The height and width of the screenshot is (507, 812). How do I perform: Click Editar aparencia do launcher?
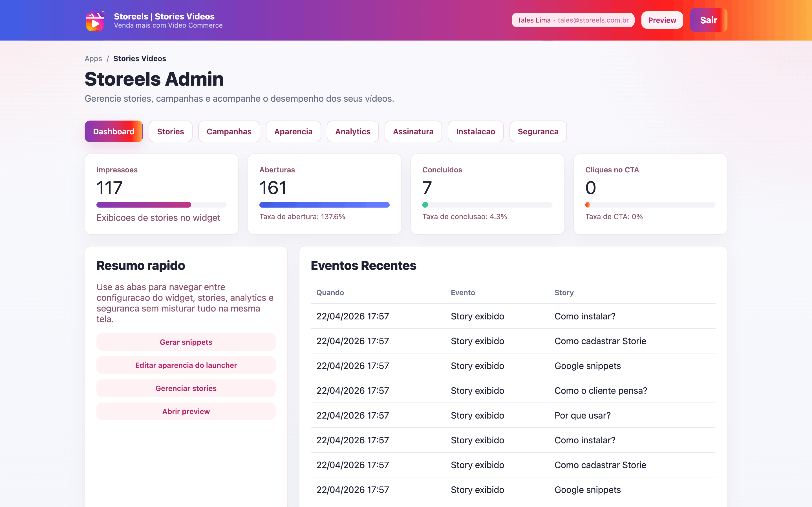[x=186, y=365]
